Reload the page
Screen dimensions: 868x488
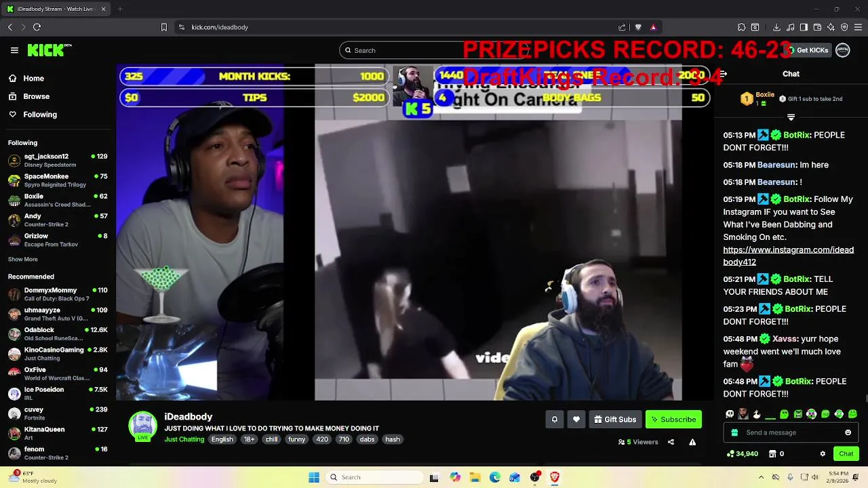tap(37, 27)
